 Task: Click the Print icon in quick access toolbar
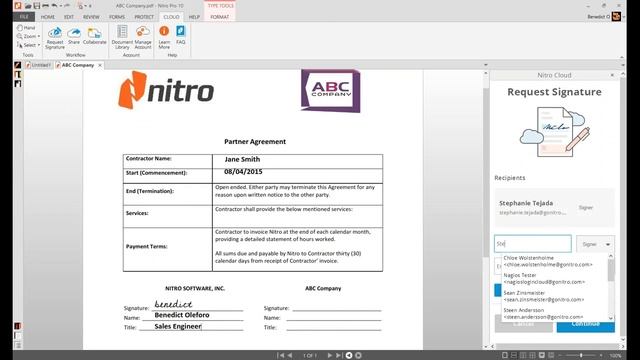point(45,6)
